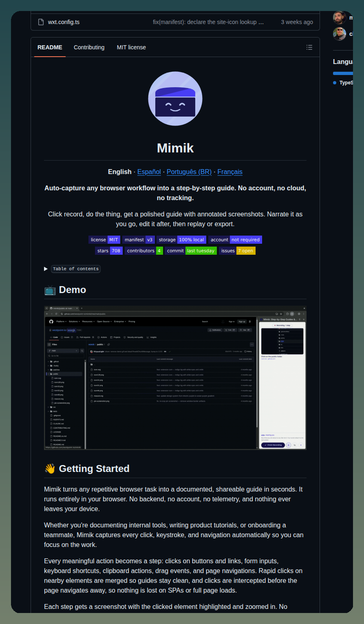This screenshot has width=364, height=624.
Task: Expand the Table of contents section
Action: coord(72,269)
